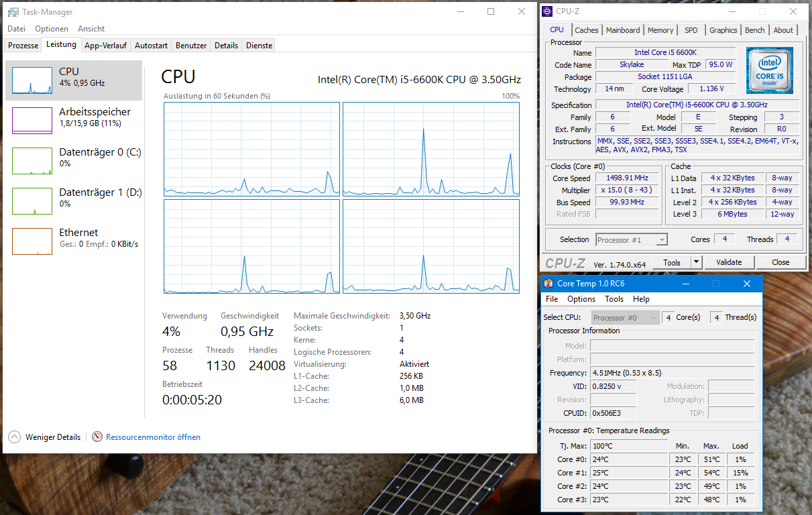Click the CPUID value 0x506E3
Image resolution: width=812 pixels, height=515 pixels.
coord(613,413)
